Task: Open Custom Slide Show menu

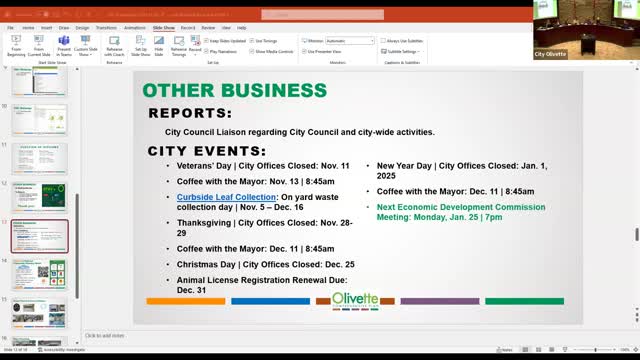Action: [x=85, y=46]
